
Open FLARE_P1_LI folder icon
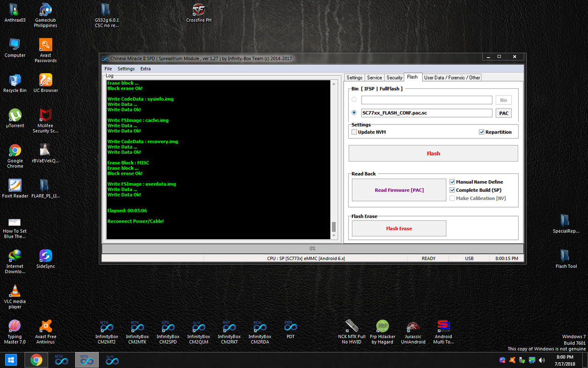click(45, 189)
